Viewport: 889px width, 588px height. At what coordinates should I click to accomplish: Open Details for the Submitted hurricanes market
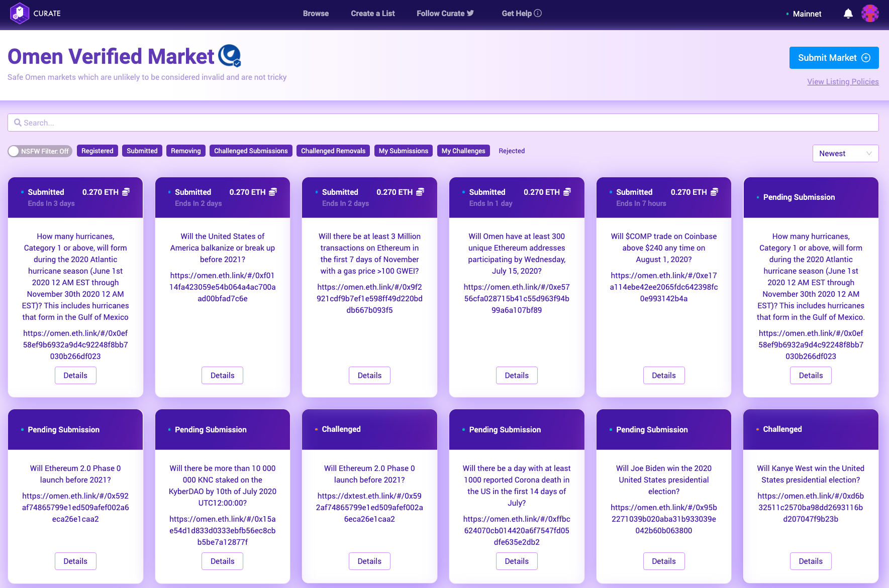click(75, 376)
